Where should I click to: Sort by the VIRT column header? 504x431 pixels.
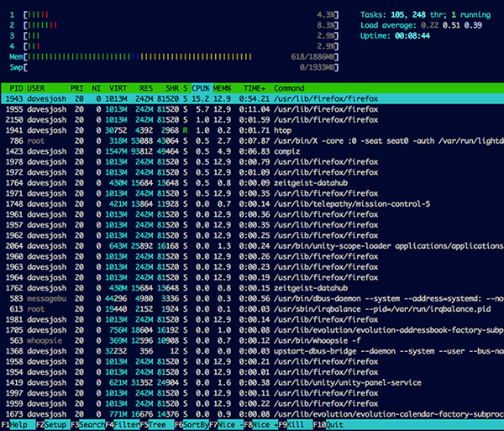[x=118, y=88]
